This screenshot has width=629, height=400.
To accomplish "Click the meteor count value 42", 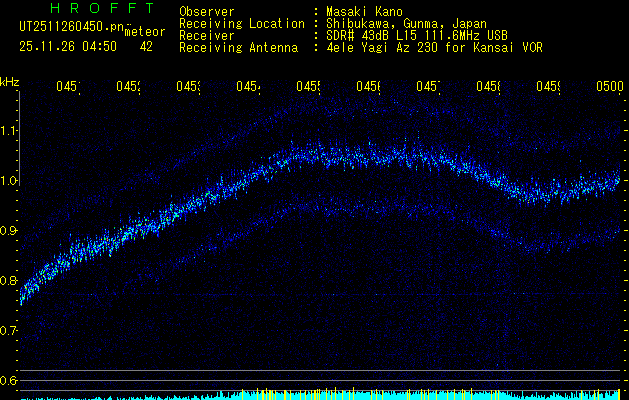I will point(147,46).
